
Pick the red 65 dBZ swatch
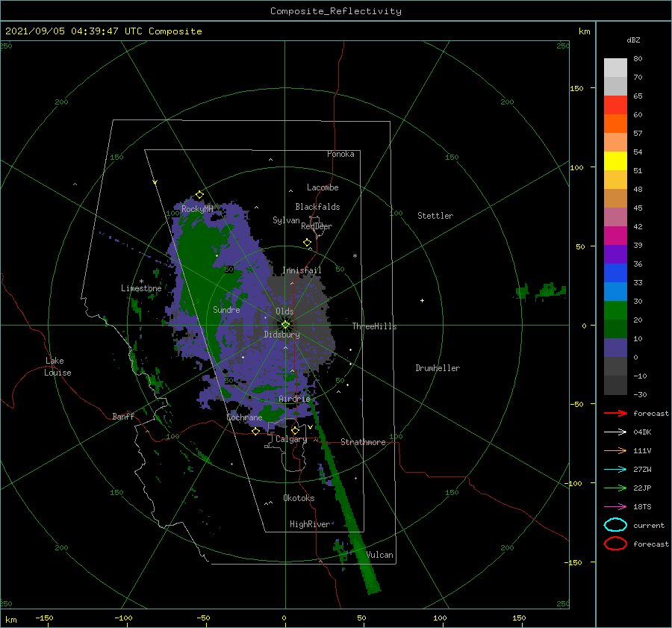click(x=615, y=105)
